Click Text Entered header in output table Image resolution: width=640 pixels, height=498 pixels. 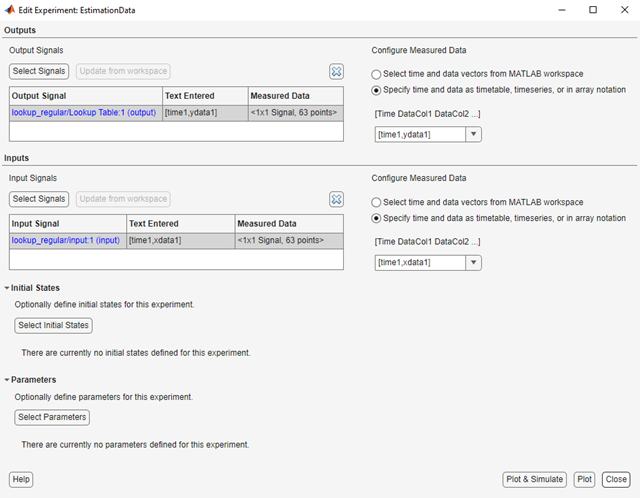[205, 96]
